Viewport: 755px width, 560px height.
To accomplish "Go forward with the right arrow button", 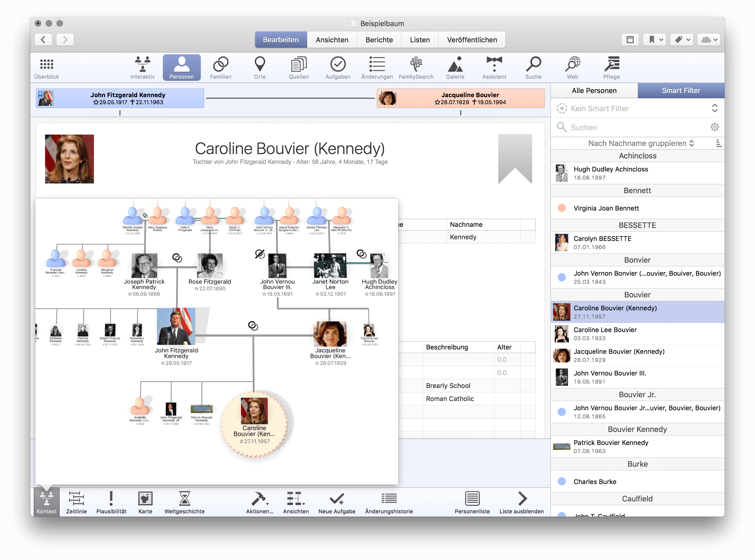I will [65, 40].
